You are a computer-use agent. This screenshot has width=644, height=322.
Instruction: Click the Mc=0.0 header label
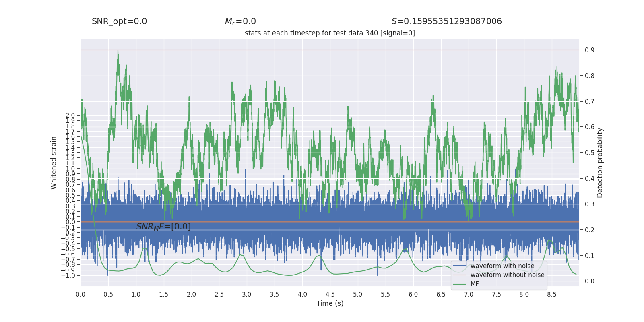click(x=240, y=21)
